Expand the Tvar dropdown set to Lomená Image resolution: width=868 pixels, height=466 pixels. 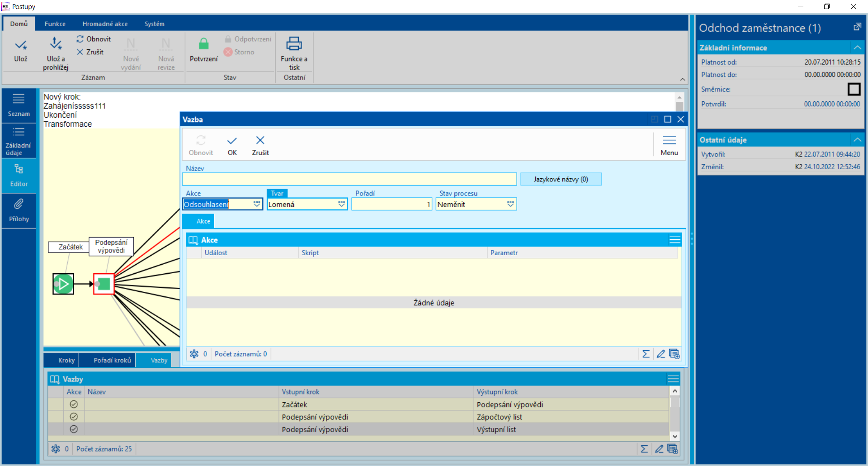341,204
